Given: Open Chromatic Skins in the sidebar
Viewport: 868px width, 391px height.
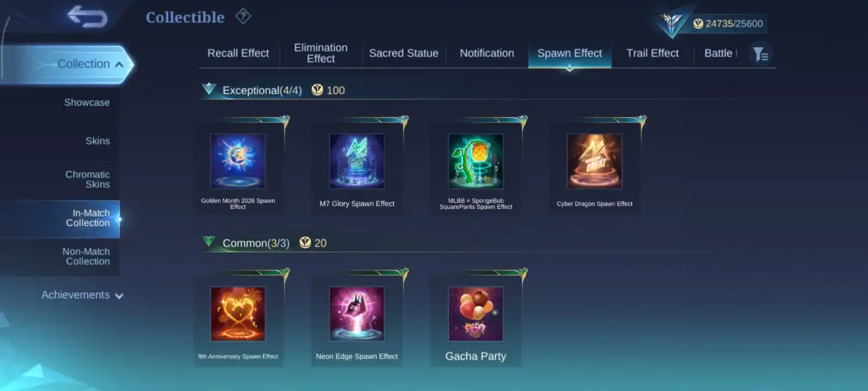Looking at the screenshot, I should (x=87, y=179).
